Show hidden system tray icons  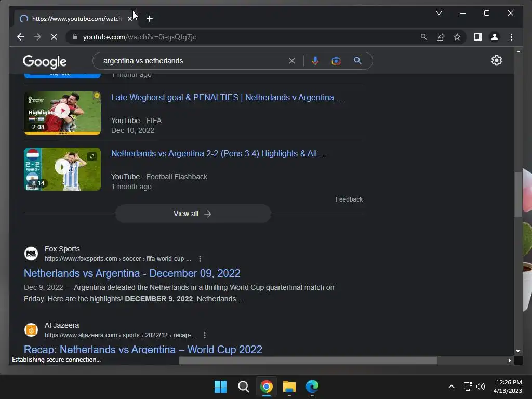click(x=451, y=387)
